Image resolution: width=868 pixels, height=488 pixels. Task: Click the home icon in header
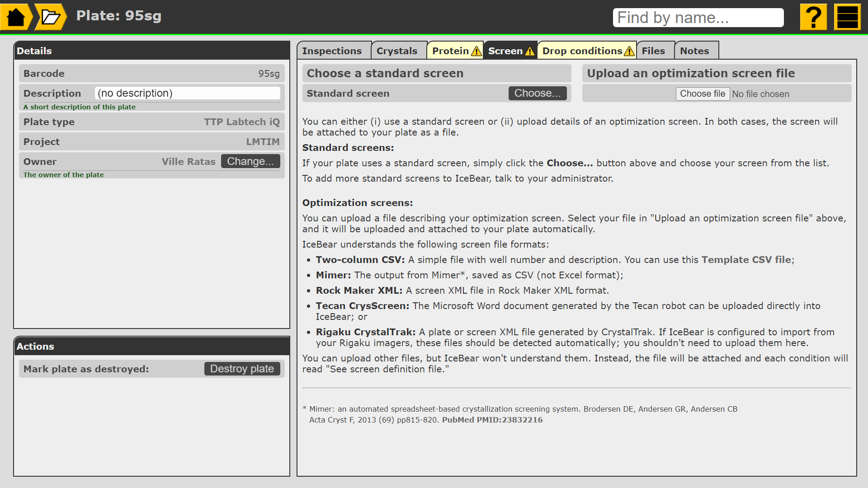[16, 17]
